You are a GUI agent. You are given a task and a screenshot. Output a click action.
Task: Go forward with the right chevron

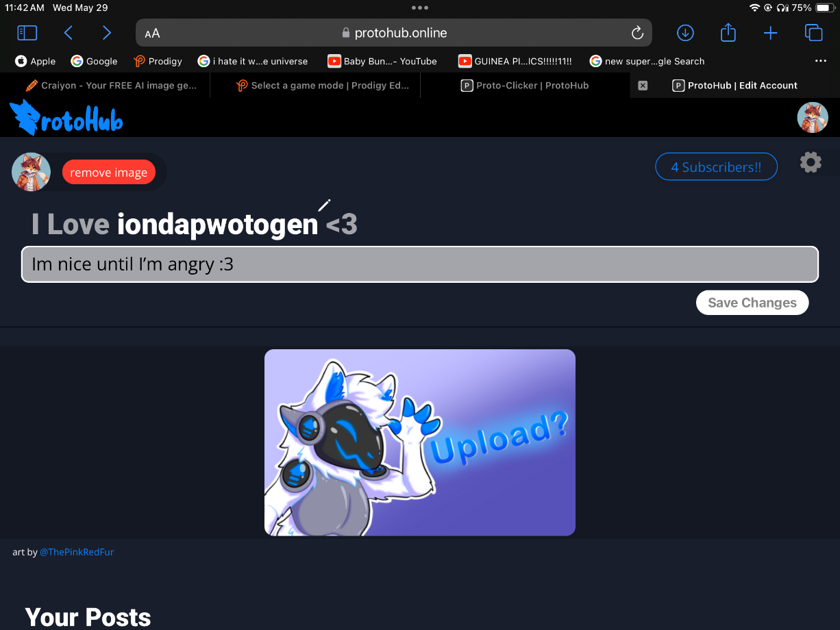pos(106,33)
